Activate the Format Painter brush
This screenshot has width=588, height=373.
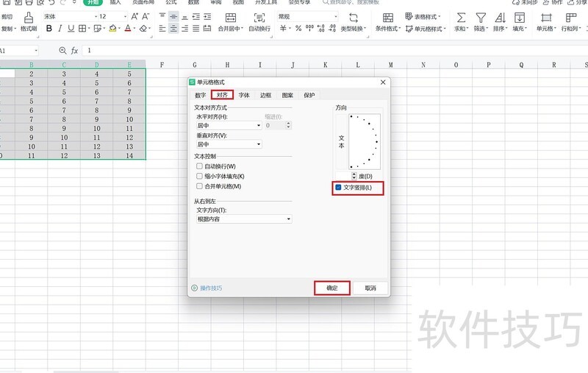pyautogui.click(x=29, y=22)
